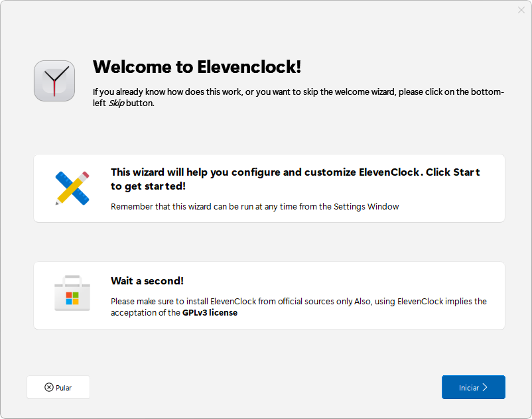Image resolution: width=532 pixels, height=419 pixels.
Task: Click the 'Welcome to Elevenclock!' heading
Action: pyautogui.click(x=197, y=67)
